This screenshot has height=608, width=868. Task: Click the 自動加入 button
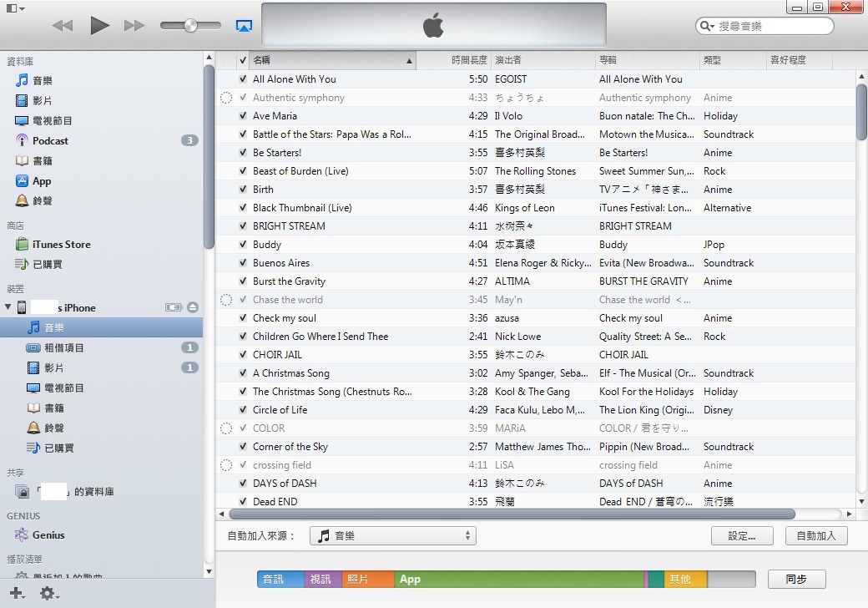point(816,536)
